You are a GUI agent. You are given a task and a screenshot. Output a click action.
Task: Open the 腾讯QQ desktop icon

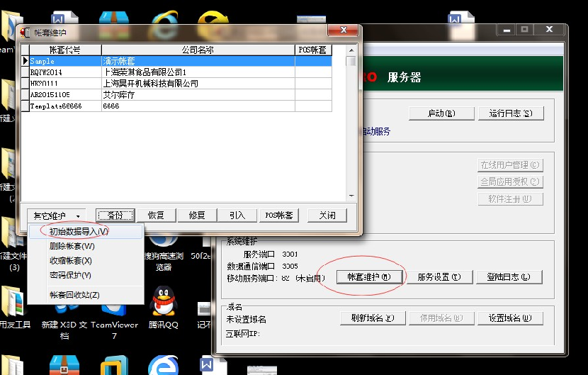(164, 302)
